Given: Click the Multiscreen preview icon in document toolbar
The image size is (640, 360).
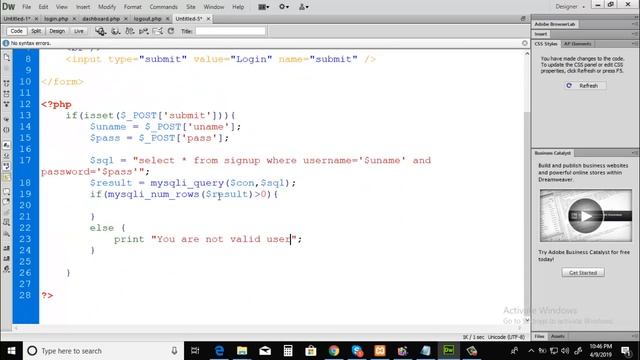Looking at the screenshot, I should pos(100,31).
